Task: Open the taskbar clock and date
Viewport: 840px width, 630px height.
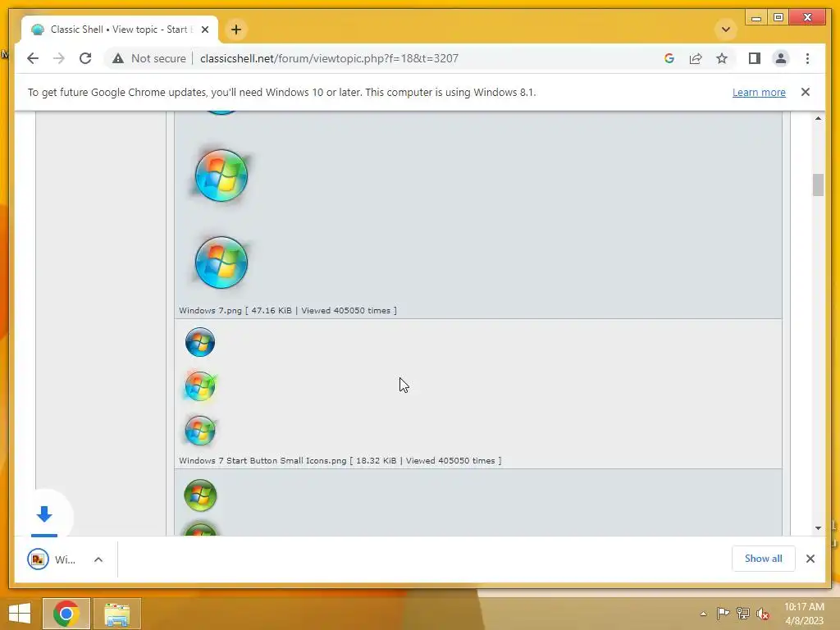Action: [x=804, y=614]
